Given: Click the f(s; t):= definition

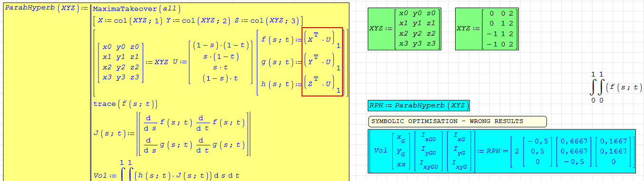Looking at the screenshot, I should [x=302, y=40].
